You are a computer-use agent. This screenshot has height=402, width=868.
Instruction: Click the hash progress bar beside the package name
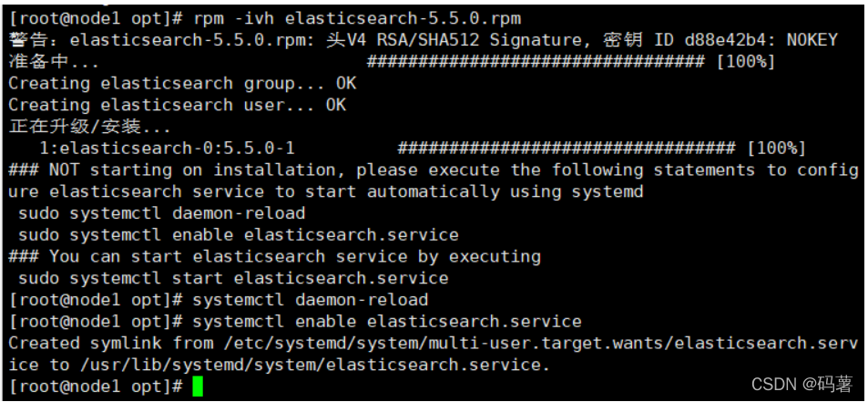point(566,148)
